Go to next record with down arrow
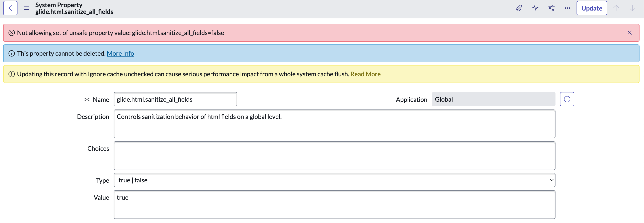The image size is (644, 223). 632,8
